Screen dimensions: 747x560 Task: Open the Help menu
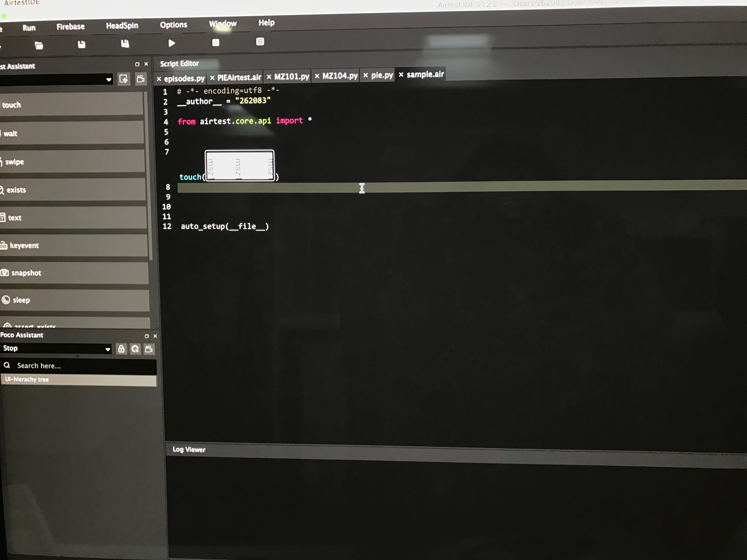(266, 23)
